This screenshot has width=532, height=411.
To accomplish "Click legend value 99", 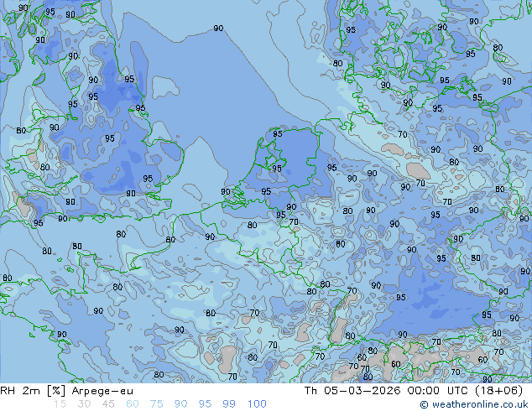I will coord(229,404).
